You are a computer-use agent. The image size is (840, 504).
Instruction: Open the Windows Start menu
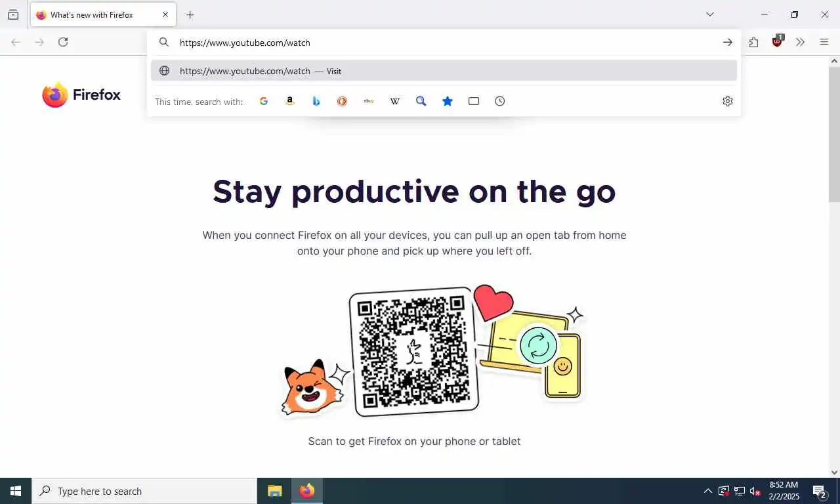[x=16, y=491]
